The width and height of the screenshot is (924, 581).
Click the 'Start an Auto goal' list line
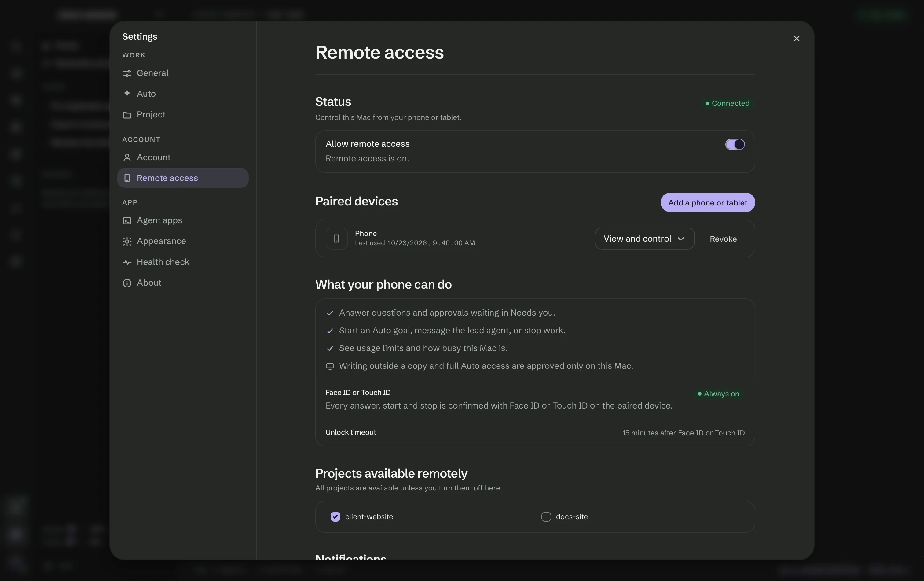452,331
